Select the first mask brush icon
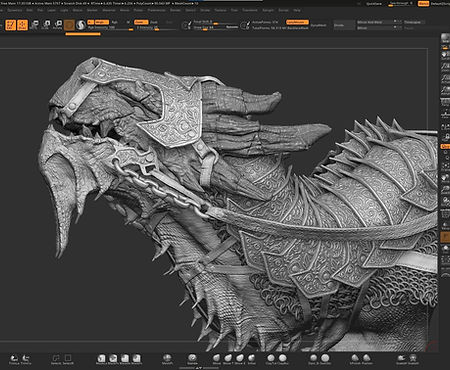450x370 pixels. click(x=101, y=359)
